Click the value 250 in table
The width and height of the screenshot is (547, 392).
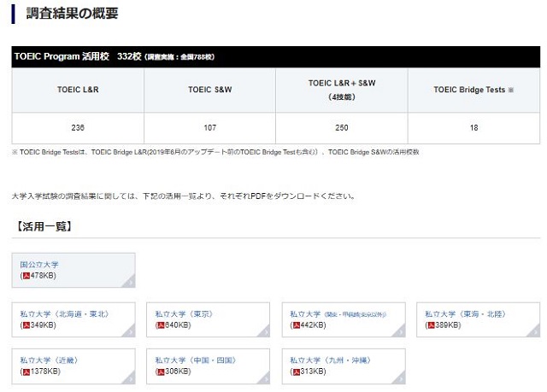point(342,128)
